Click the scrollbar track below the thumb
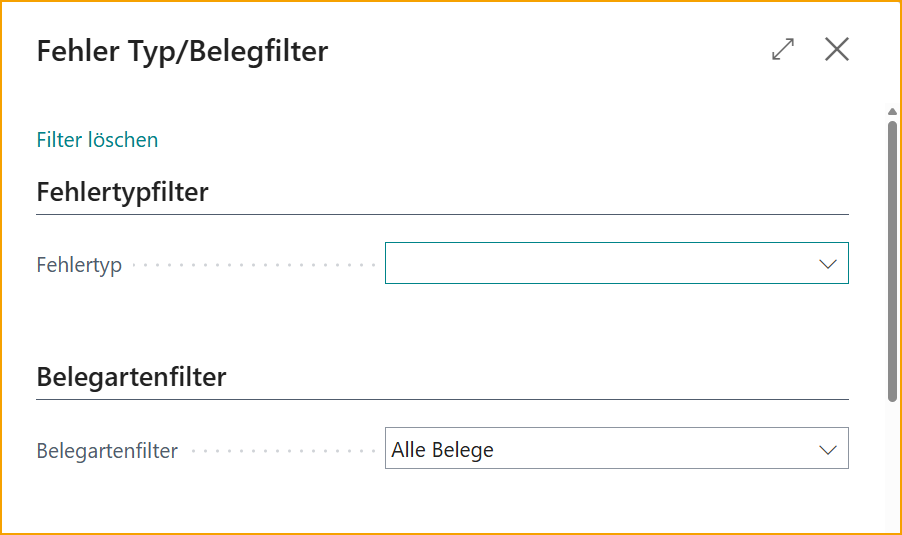Image resolution: width=902 pixels, height=535 pixels. 892,466
